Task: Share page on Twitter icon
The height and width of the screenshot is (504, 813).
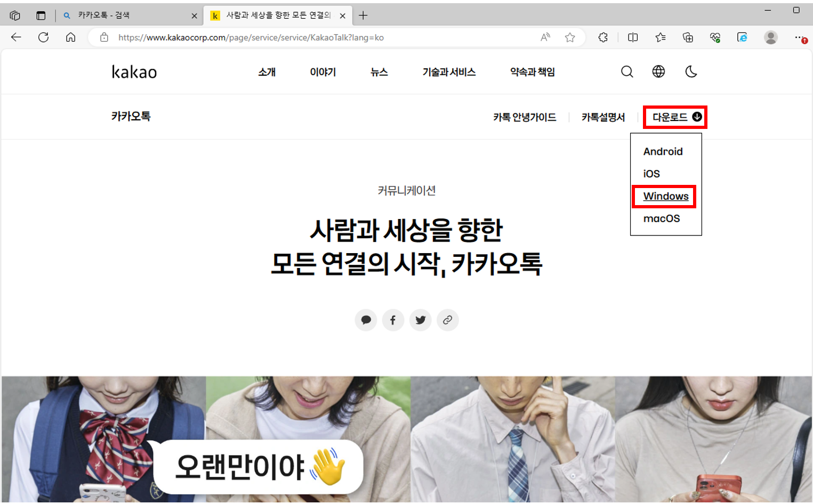Action: point(421,320)
